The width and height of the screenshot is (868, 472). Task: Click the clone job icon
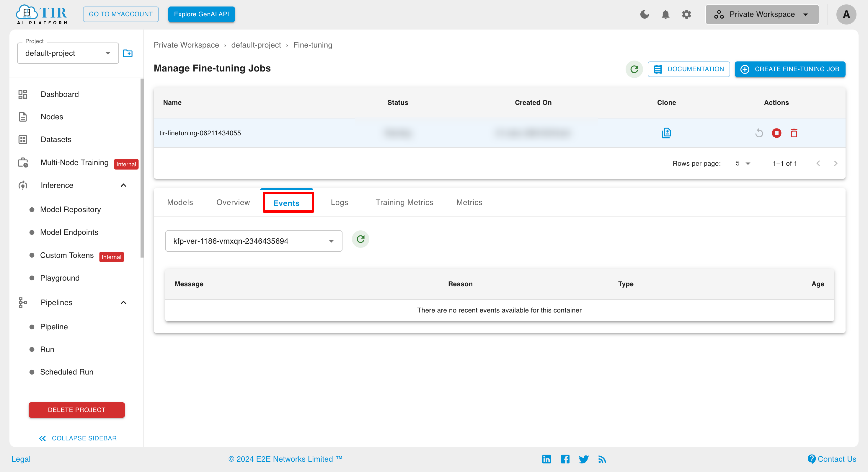(x=666, y=133)
